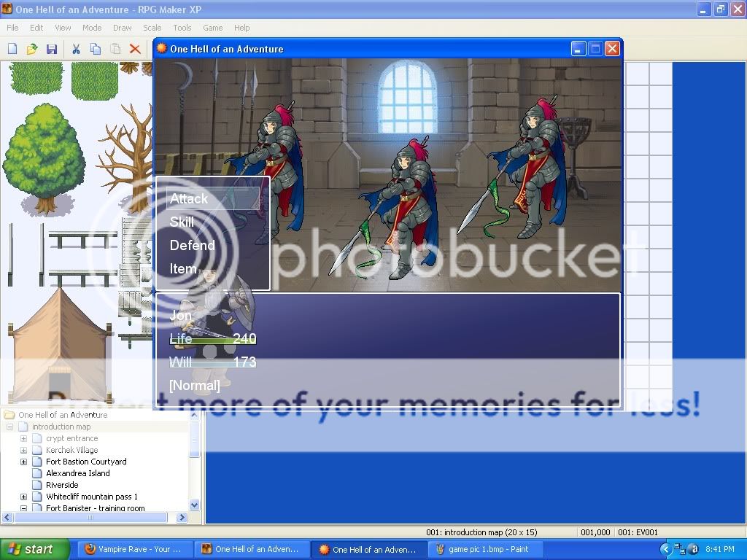This screenshot has height=560, width=747.
Task: Collapse the introduction map tree node
Action: 9,427
